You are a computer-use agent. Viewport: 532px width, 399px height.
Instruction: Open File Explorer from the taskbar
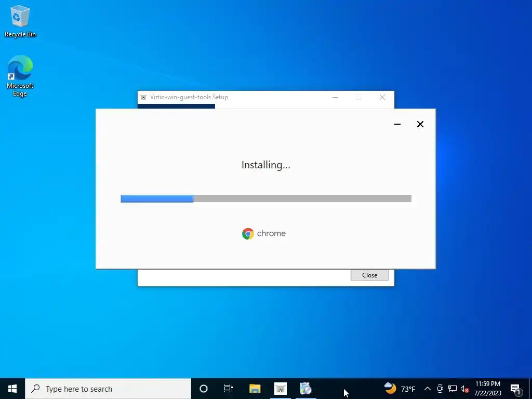[x=255, y=389]
